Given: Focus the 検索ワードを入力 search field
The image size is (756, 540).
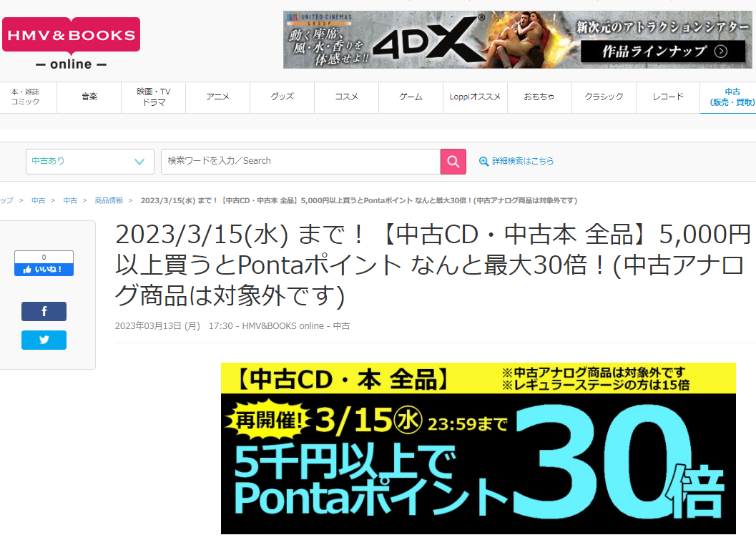Looking at the screenshot, I should (x=301, y=162).
